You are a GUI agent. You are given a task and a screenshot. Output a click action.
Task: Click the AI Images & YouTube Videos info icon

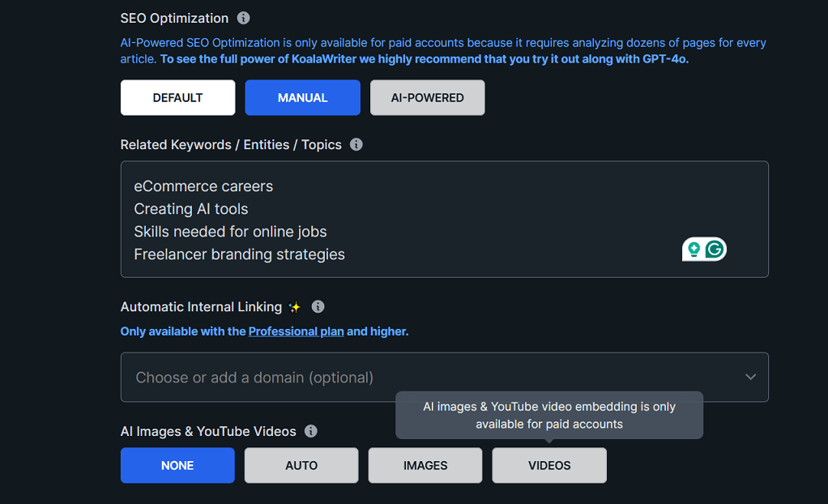pos(310,431)
